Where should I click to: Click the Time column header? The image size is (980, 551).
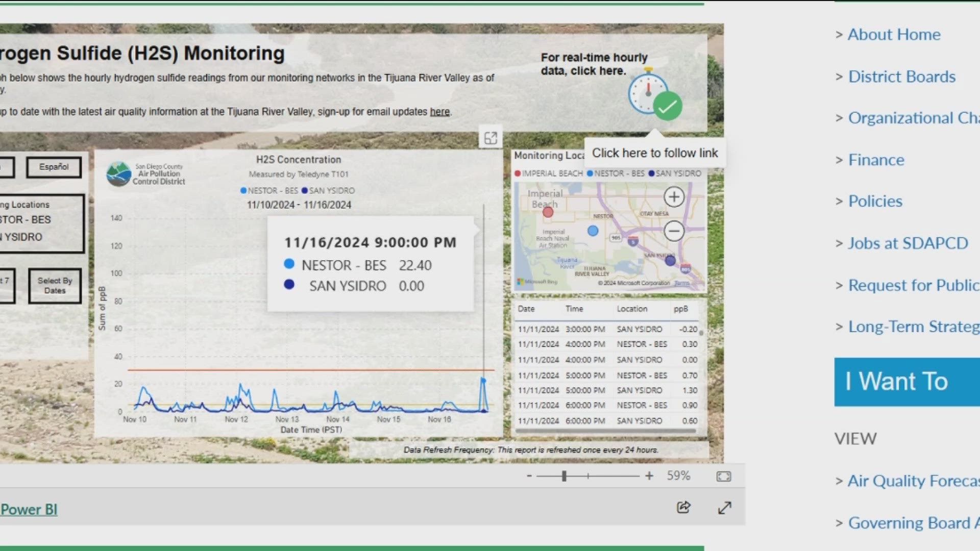pos(574,309)
